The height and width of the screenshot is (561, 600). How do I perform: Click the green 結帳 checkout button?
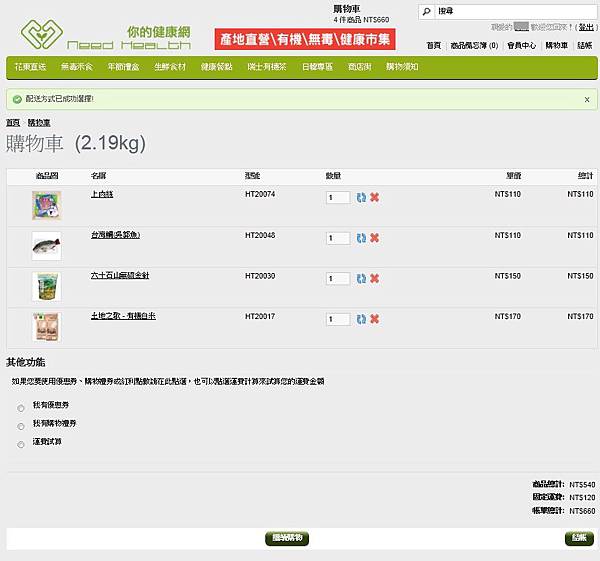(579, 538)
